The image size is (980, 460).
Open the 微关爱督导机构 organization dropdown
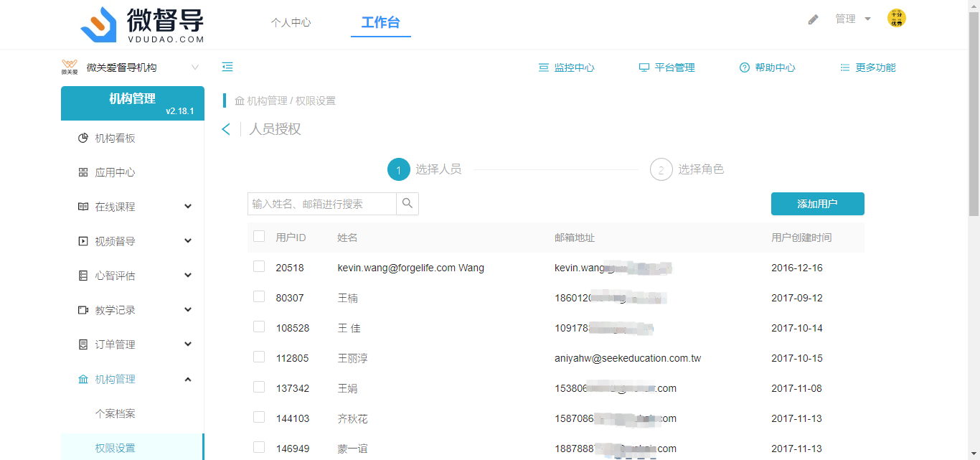[131, 67]
